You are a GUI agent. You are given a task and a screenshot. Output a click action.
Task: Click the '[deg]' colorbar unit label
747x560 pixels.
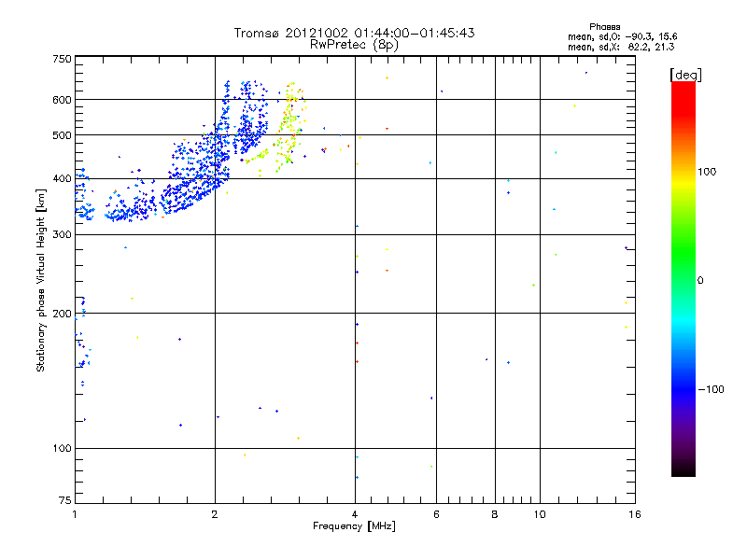[685, 75]
